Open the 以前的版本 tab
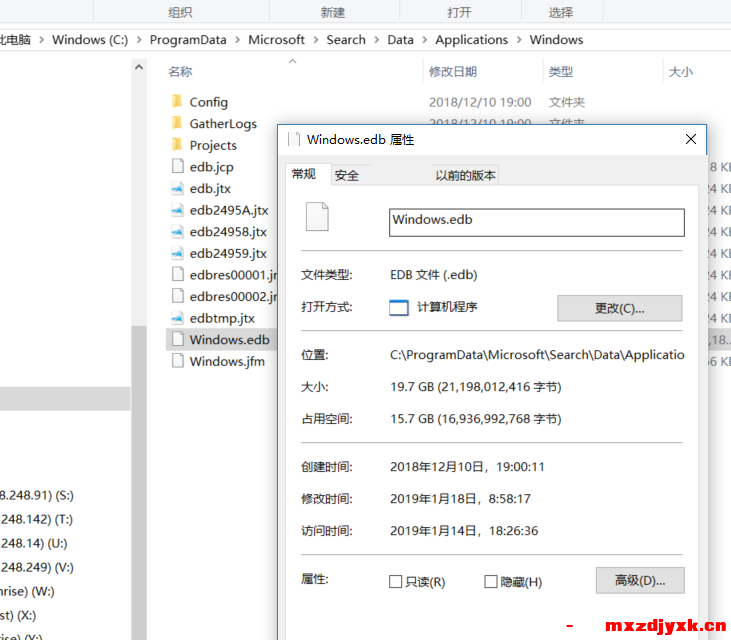The image size is (731, 640). pos(465,175)
